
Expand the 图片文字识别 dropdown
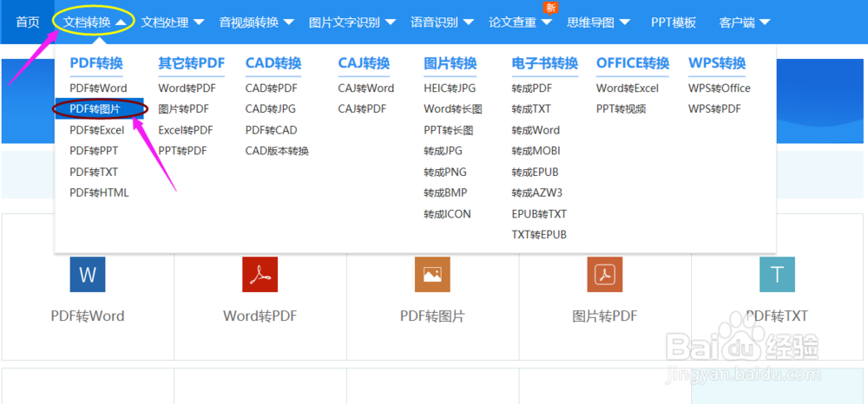(x=352, y=22)
